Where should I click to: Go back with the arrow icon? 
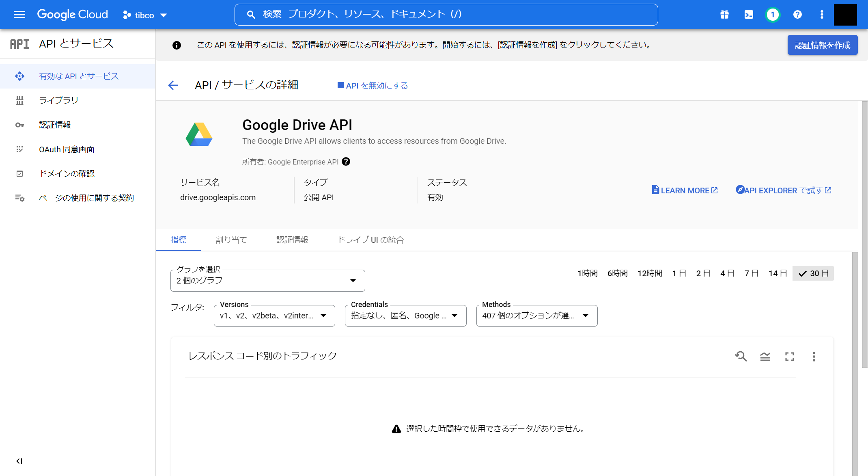click(173, 85)
